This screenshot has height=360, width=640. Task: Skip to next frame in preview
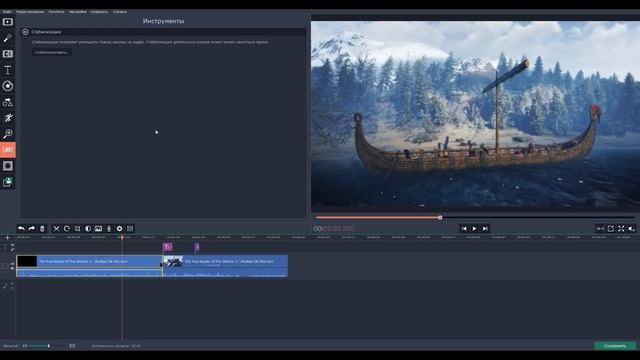[x=485, y=229]
